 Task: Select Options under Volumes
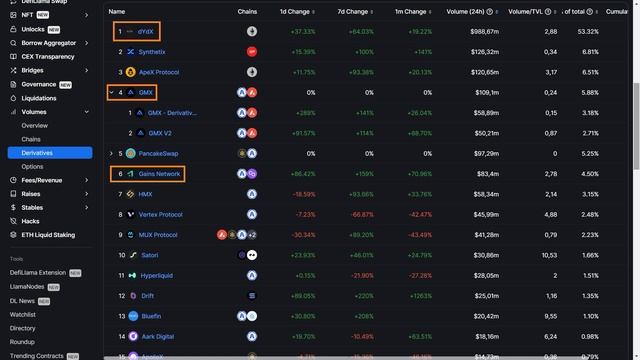click(32, 167)
